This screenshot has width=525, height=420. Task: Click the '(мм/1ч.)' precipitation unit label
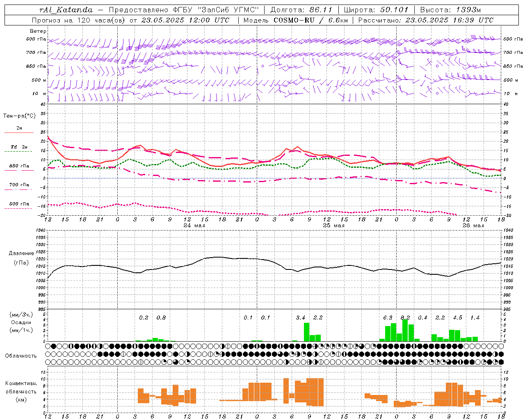click(x=21, y=330)
